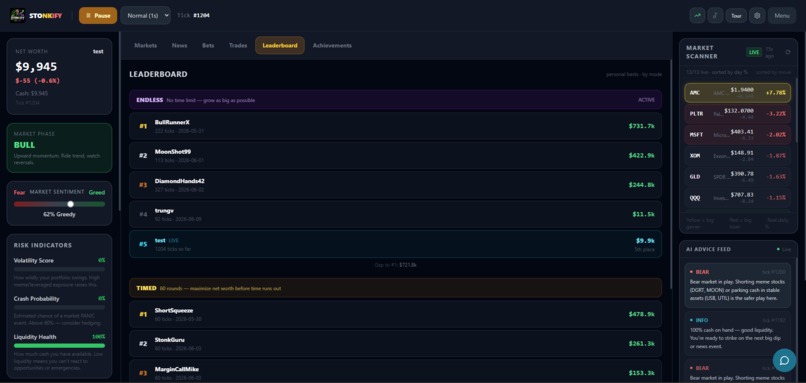Select MSFT row in Market Scanner
Screen dimensions: 806x383
737,135
